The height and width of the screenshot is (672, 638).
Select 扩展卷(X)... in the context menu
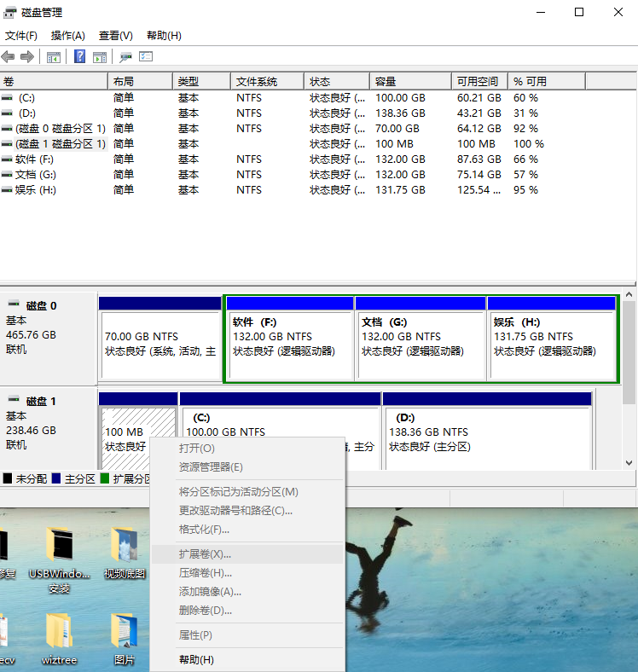pyautogui.click(x=205, y=554)
